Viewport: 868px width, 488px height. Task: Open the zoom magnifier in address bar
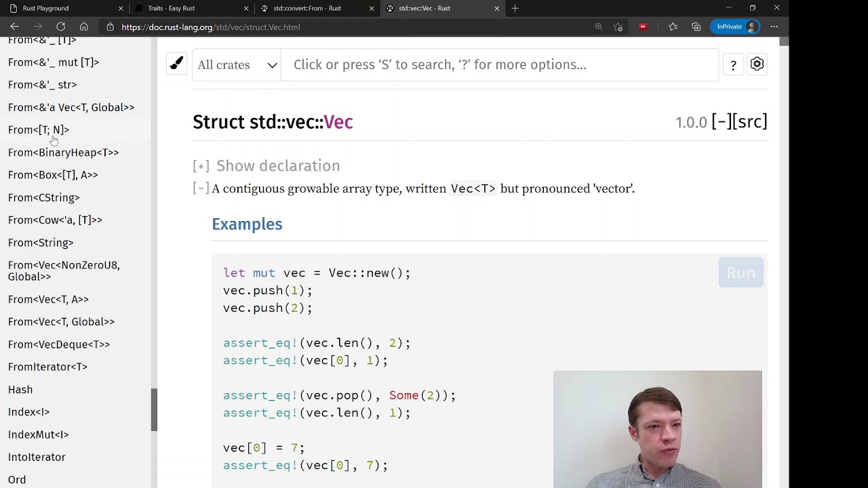pos(599,27)
